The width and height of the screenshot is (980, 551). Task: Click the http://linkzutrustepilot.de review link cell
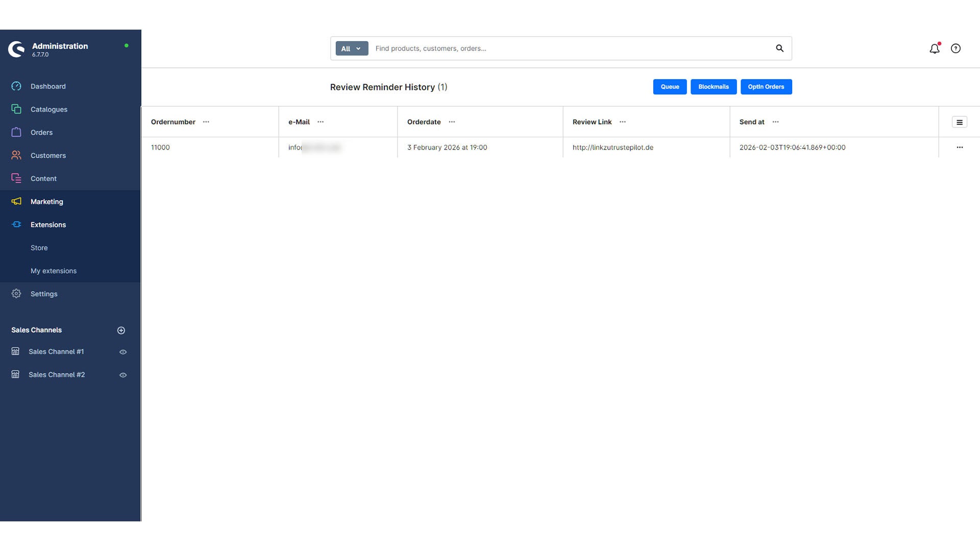(612, 147)
